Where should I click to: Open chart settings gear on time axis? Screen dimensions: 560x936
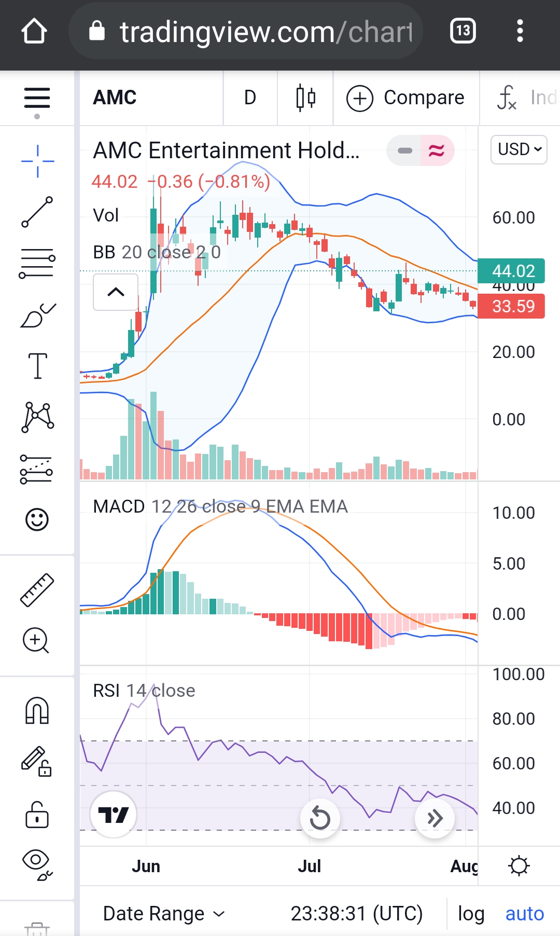(519, 866)
